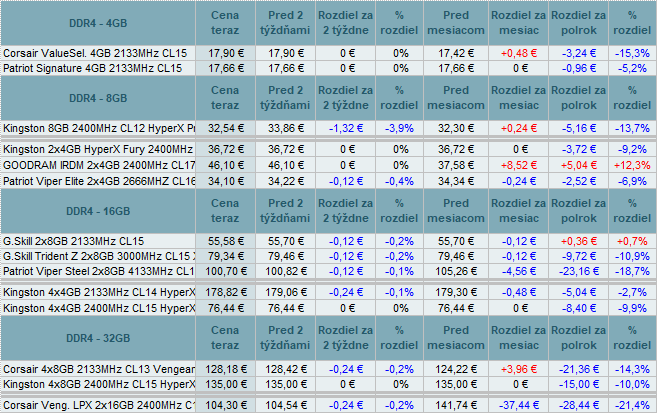Image resolution: width=657 pixels, height=413 pixels.
Task: Select the +12,3% percent difference cell
Action: pyautogui.click(x=632, y=165)
